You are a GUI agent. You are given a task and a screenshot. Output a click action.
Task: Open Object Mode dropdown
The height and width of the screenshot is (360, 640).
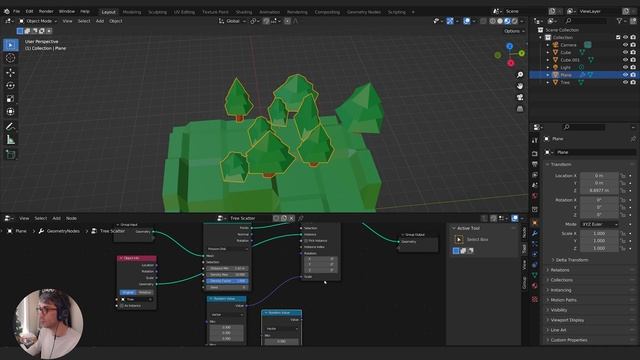click(x=38, y=21)
